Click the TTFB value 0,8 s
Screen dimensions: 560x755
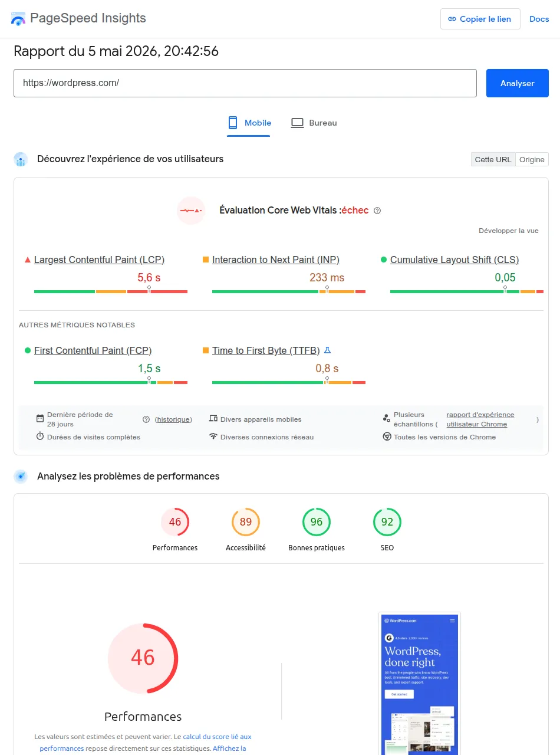pyautogui.click(x=327, y=369)
